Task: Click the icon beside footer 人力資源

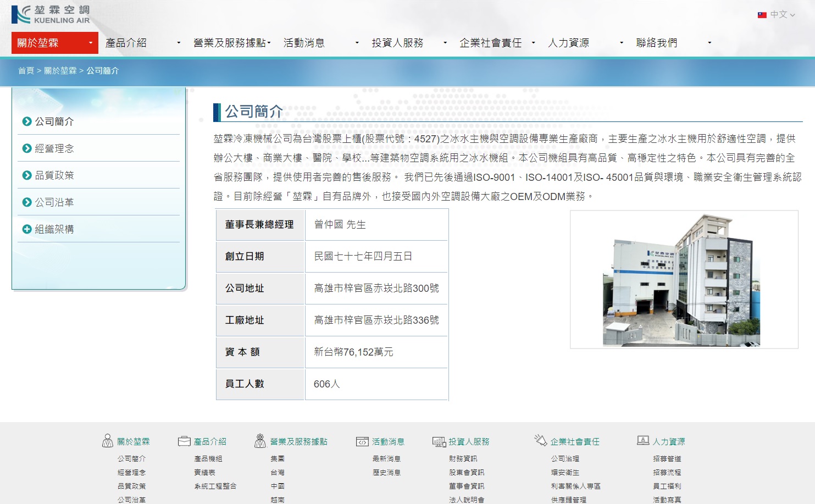Action: [642, 440]
